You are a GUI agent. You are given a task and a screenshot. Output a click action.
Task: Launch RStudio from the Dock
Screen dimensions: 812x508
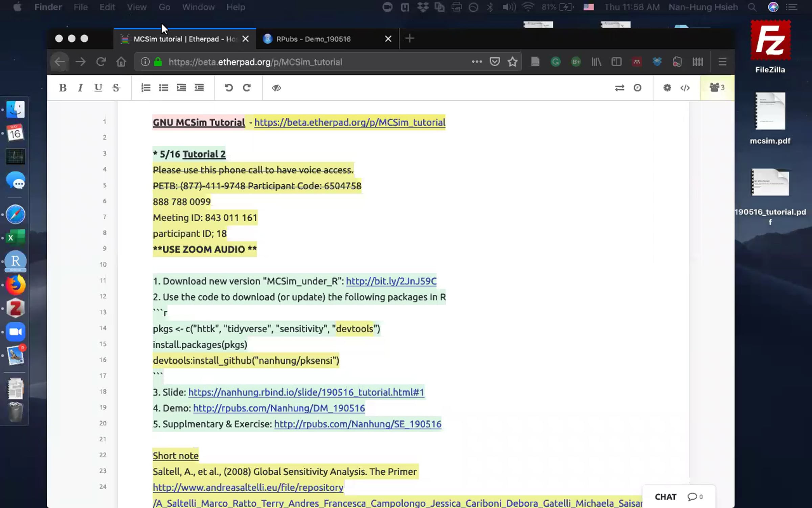point(16,261)
